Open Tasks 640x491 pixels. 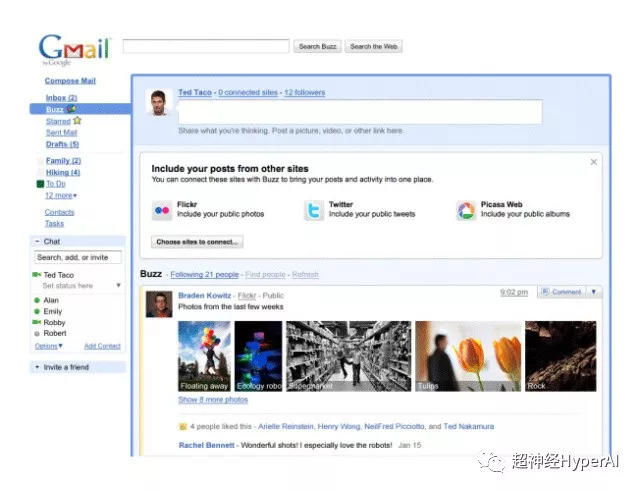[x=54, y=224]
